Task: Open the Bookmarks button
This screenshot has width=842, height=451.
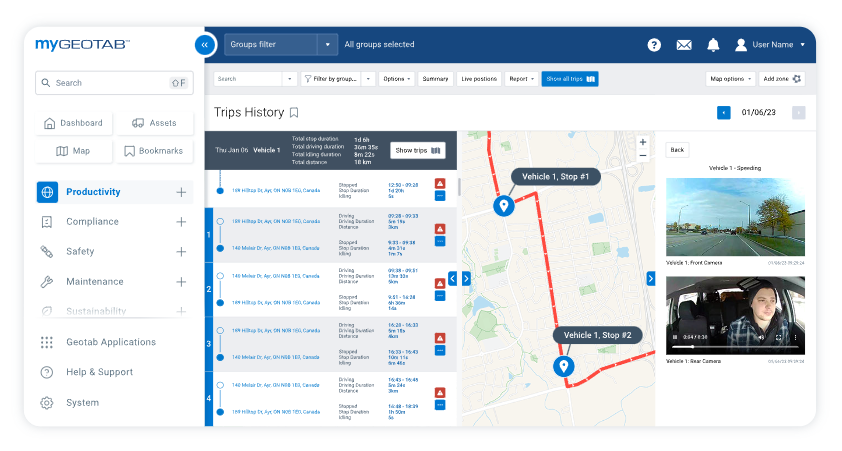Action: click(x=155, y=151)
